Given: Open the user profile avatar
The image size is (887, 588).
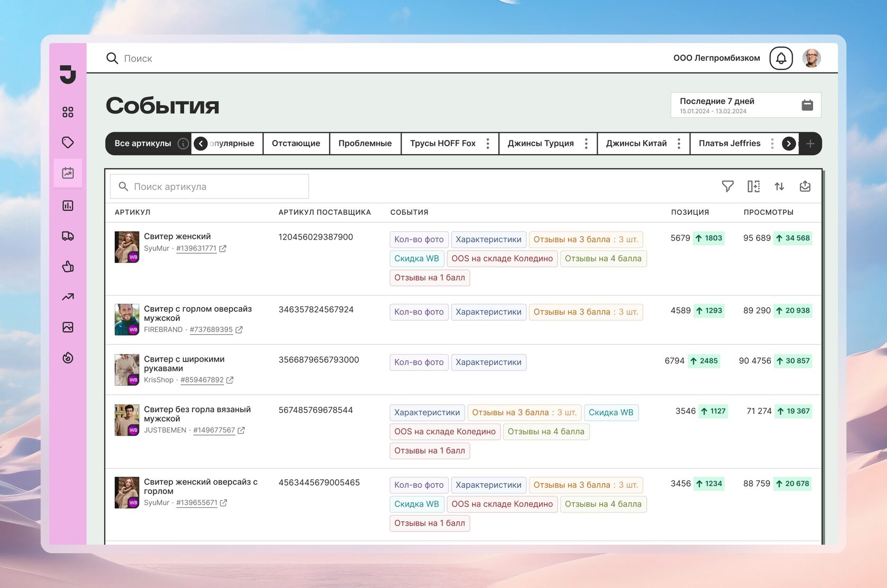Looking at the screenshot, I should 811,58.
